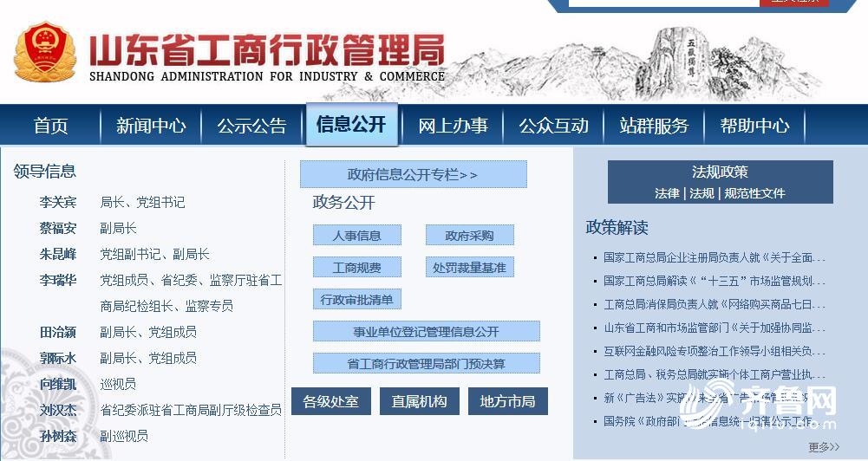Screen dimensions: 868x461
Task: Open 帮助中心 in the navigation bar
Action: point(754,126)
